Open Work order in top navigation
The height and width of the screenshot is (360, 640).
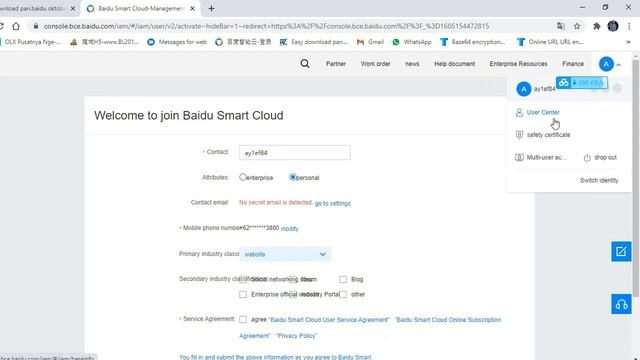(375, 64)
